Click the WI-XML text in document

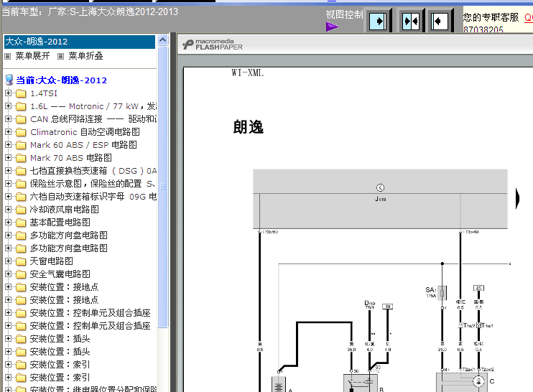[247, 73]
